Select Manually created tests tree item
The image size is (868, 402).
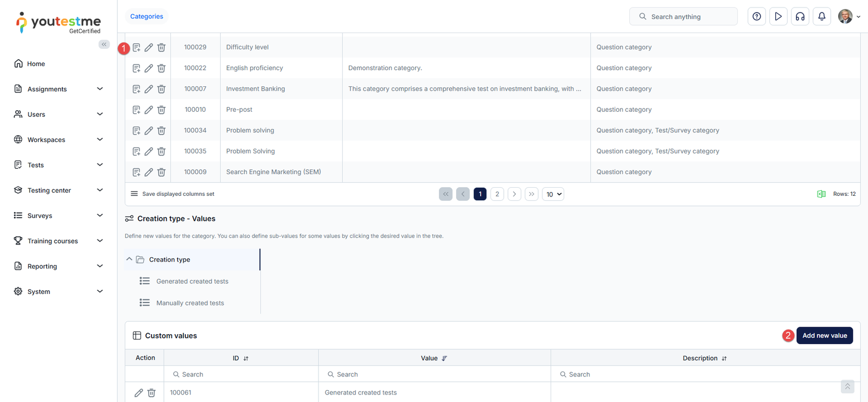190,303
